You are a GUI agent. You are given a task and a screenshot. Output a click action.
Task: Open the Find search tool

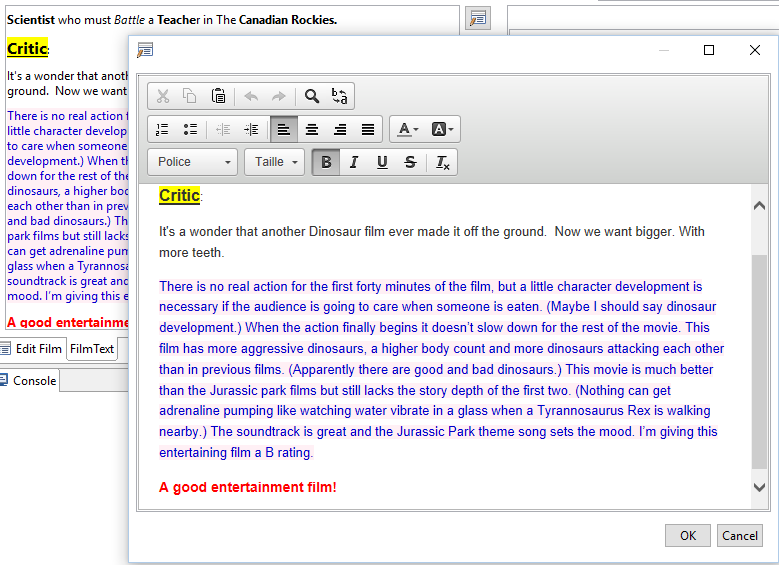(312, 96)
